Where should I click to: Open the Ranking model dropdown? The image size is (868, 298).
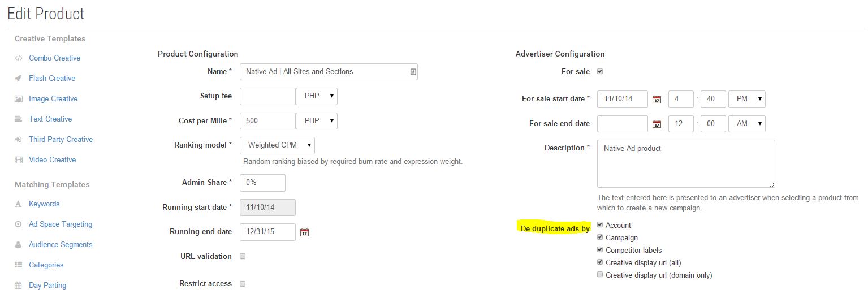coord(277,145)
